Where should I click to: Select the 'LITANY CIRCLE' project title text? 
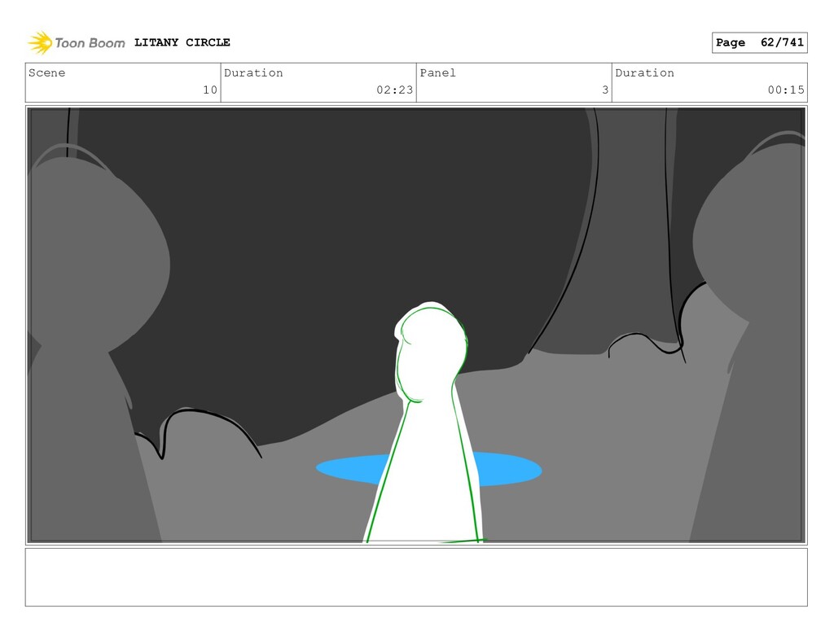[x=182, y=42]
